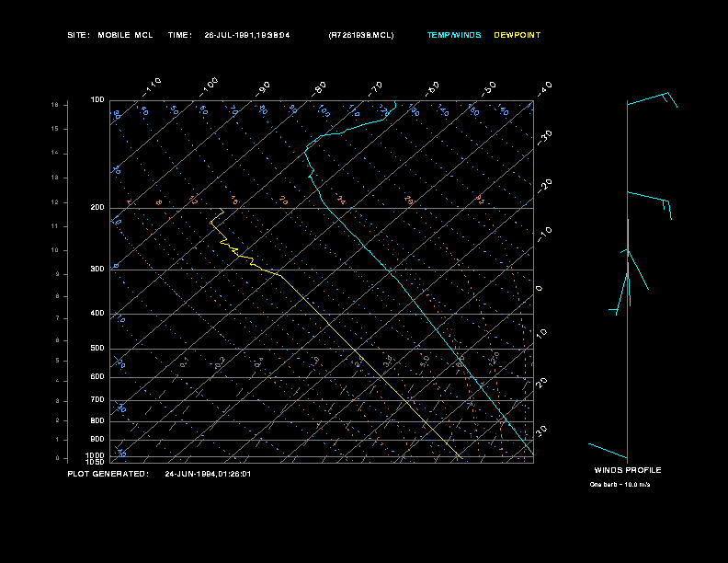This screenshot has height=563, width=728.
Task: Click pressure axis label 200
Action: 97,208
